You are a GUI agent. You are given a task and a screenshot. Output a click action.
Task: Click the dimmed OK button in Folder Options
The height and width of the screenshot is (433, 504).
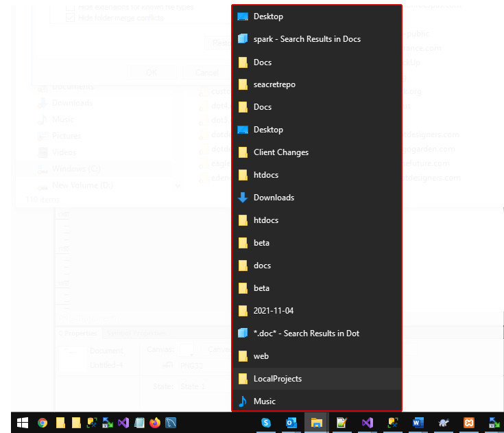point(152,73)
